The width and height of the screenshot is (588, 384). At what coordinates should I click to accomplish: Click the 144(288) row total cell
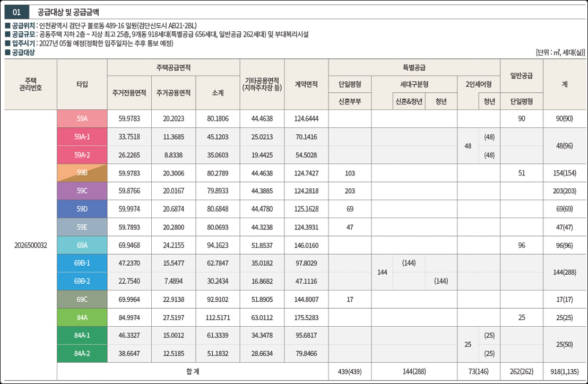(x=564, y=273)
